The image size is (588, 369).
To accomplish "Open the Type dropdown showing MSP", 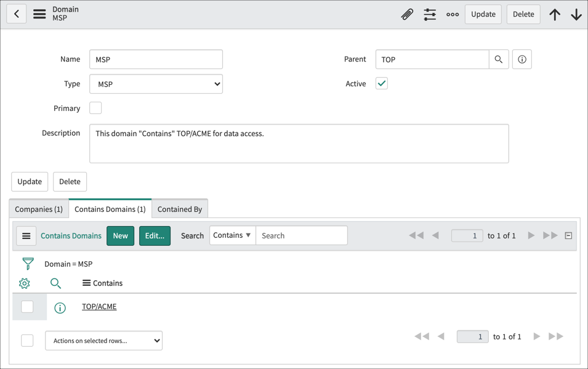I will tap(156, 83).
